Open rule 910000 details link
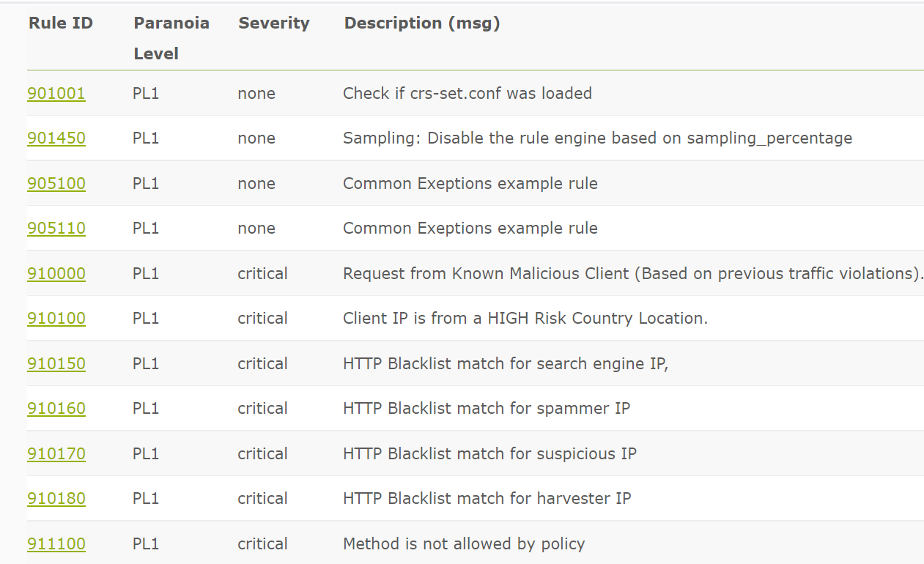The image size is (924, 564). coord(56,274)
